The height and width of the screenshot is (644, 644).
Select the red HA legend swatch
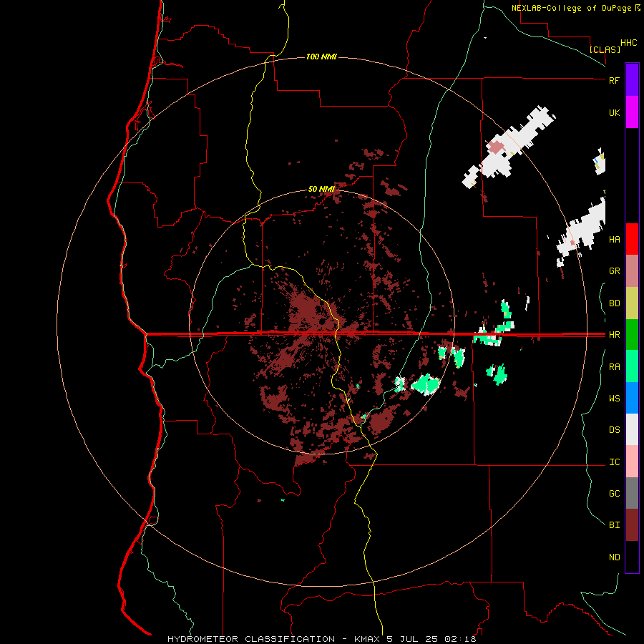point(632,239)
